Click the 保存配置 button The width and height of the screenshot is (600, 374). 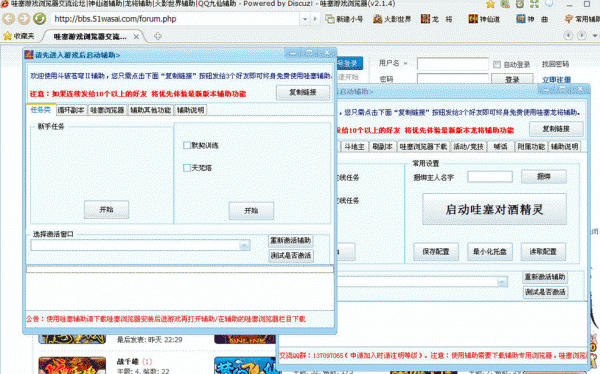click(436, 252)
